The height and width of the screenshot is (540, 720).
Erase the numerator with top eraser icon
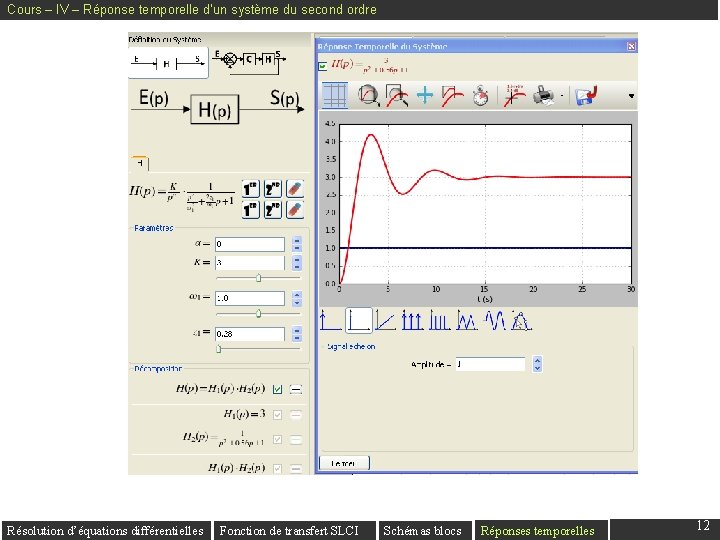[x=295, y=189]
